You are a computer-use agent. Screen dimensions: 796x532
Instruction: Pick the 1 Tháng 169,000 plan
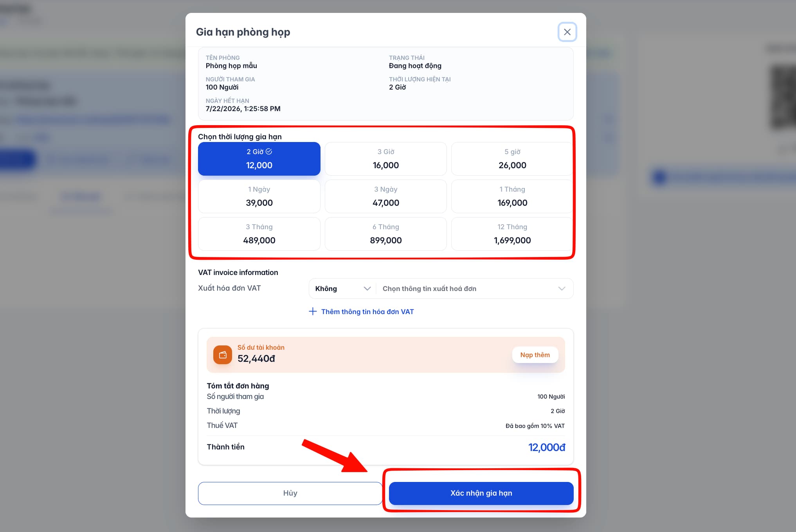pos(512,196)
